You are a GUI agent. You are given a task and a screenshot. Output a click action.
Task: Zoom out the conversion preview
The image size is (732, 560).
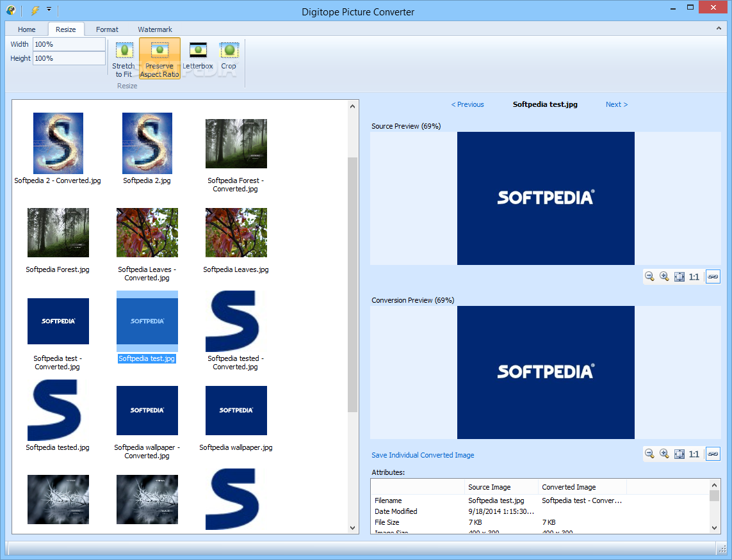(649, 453)
